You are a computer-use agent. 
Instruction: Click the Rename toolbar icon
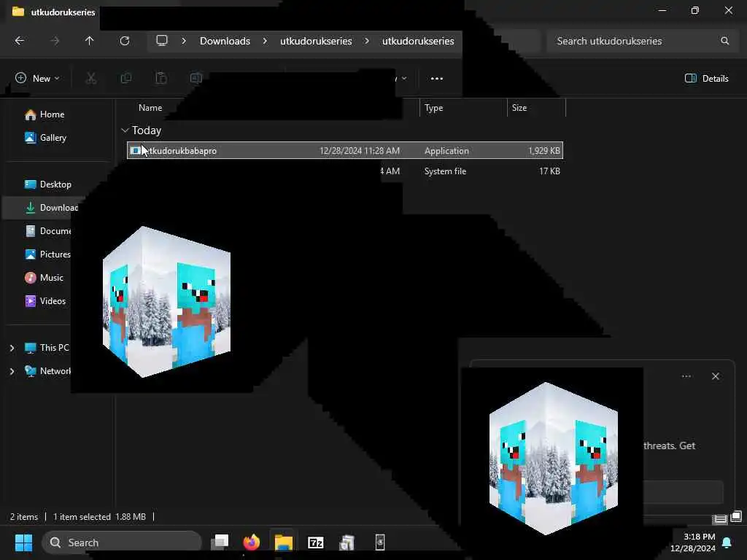196,79
